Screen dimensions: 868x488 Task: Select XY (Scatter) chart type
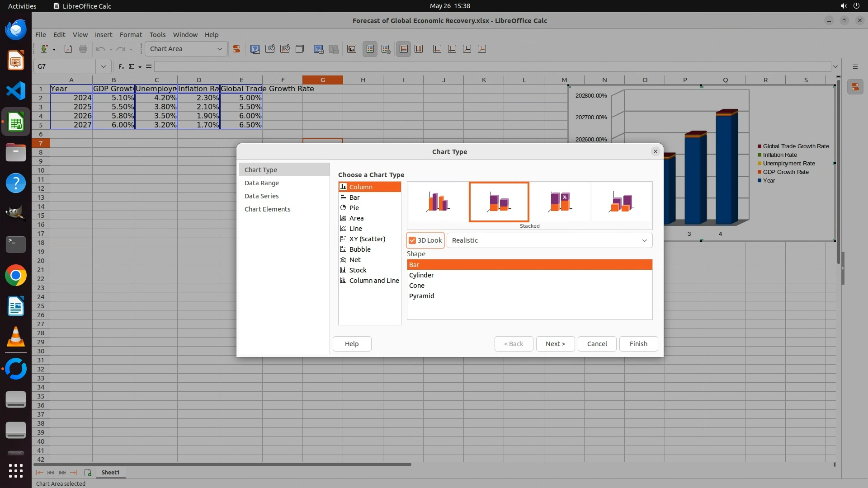pyautogui.click(x=367, y=239)
